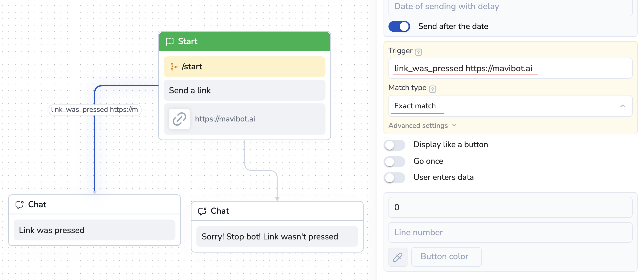644x280 pixels.
Task: Turn on the Go once toggle
Action: tap(394, 161)
